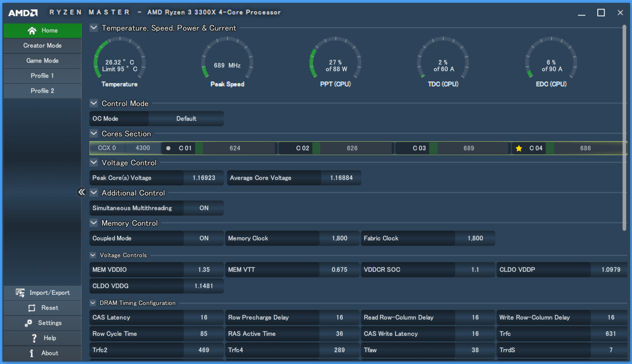Click the gold star on core C 04
This screenshot has height=364, width=632.
pyautogui.click(x=519, y=148)
